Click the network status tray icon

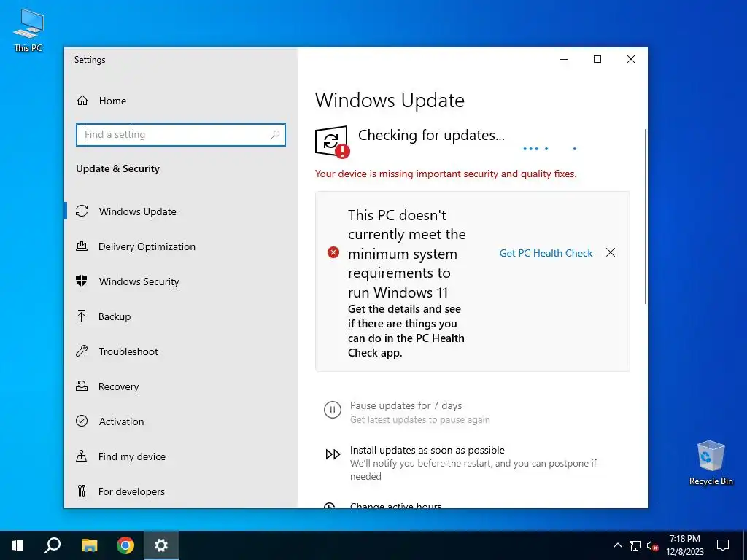tap(635, 545)
